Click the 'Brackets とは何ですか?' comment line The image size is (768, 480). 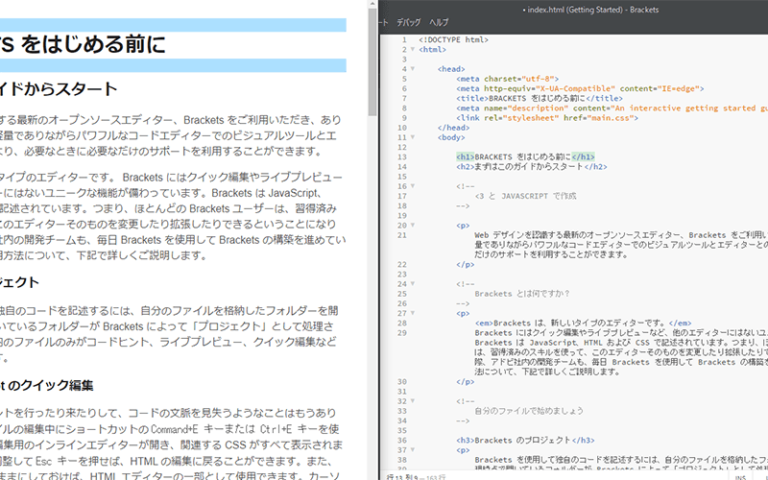pos(522,294)
